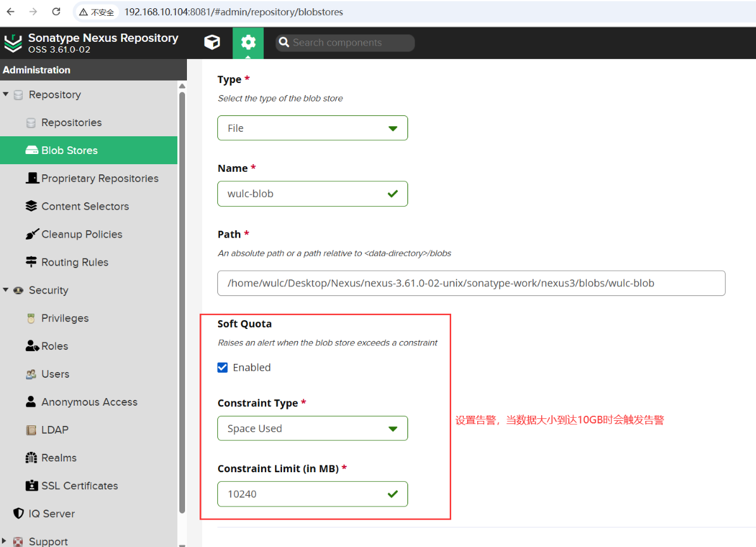Click the Repository database icon
The image size is (756, 547).
click(18, 94)
